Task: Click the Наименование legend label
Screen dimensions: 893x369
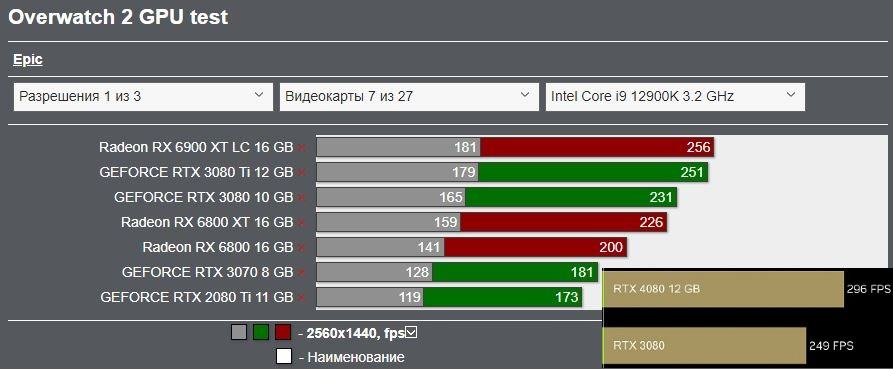Action: coord(356,357)
